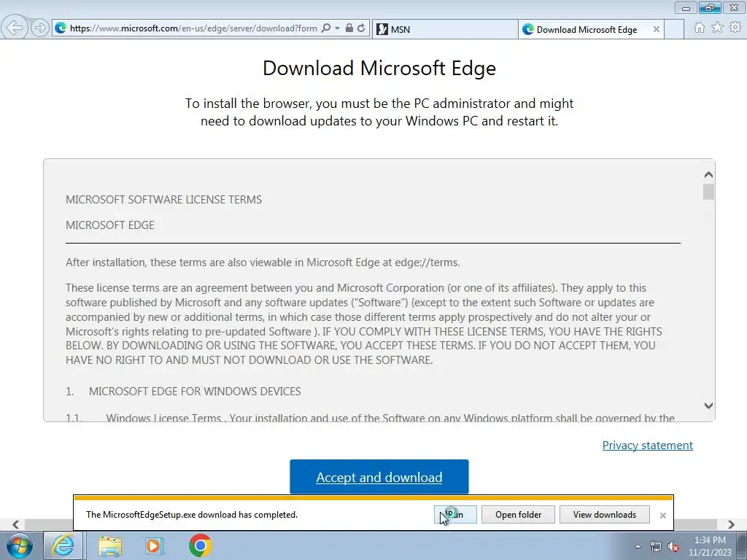Click the Edge favicon in address bar

(x=61, y=28)
